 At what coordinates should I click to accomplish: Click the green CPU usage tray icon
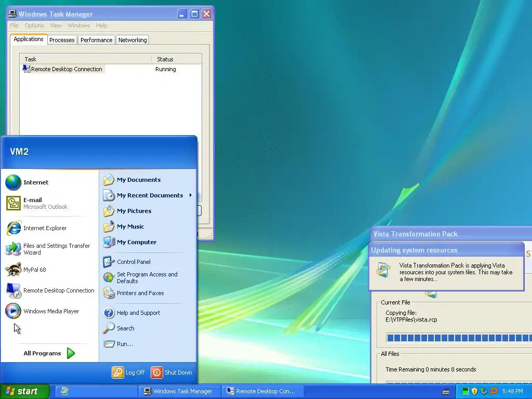click(x=465, y=391)
